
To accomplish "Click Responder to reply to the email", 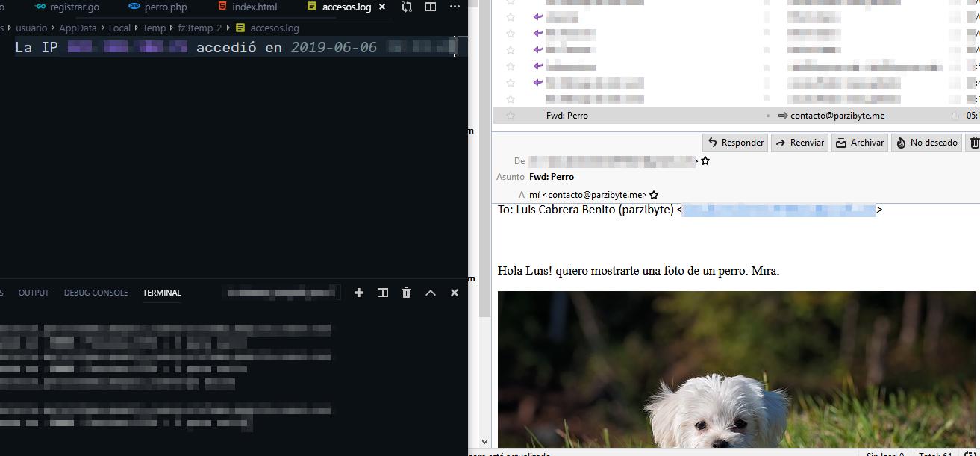I will pyautogui.click(x=735, y=143).
